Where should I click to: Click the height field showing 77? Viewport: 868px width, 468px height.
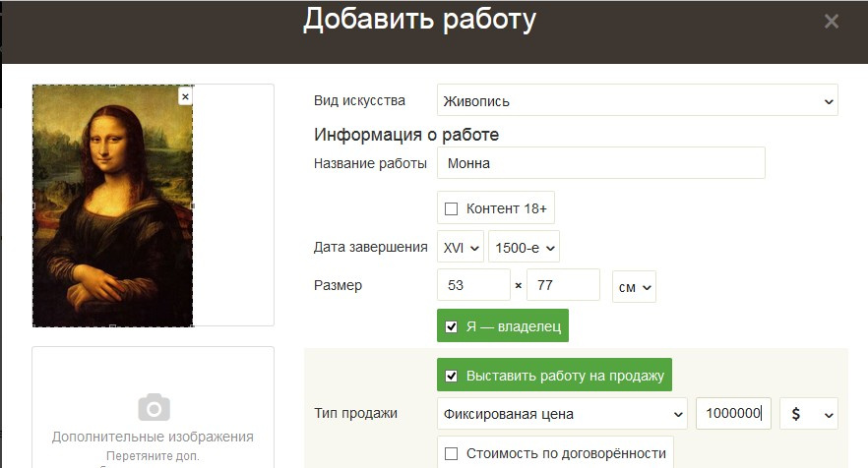click(x=563, y=286)
